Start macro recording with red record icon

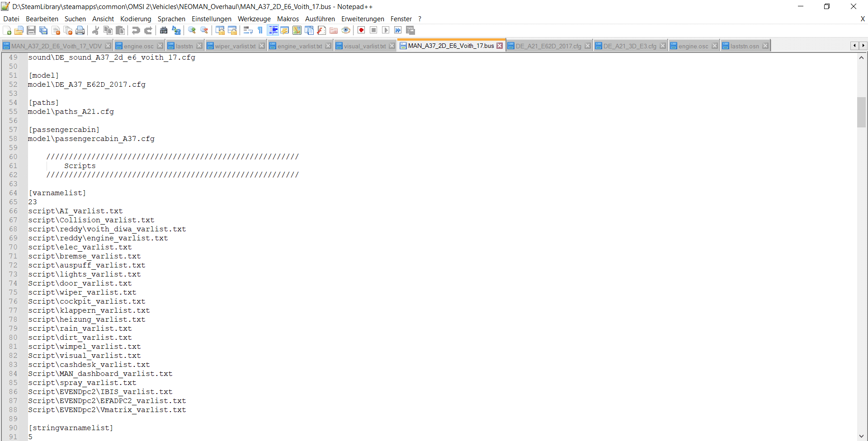coord(361,30)
